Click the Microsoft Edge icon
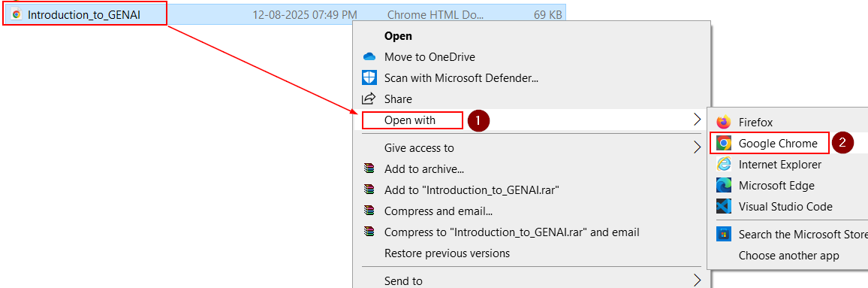The height and width of the screenshot is (288, 868). 724,186
